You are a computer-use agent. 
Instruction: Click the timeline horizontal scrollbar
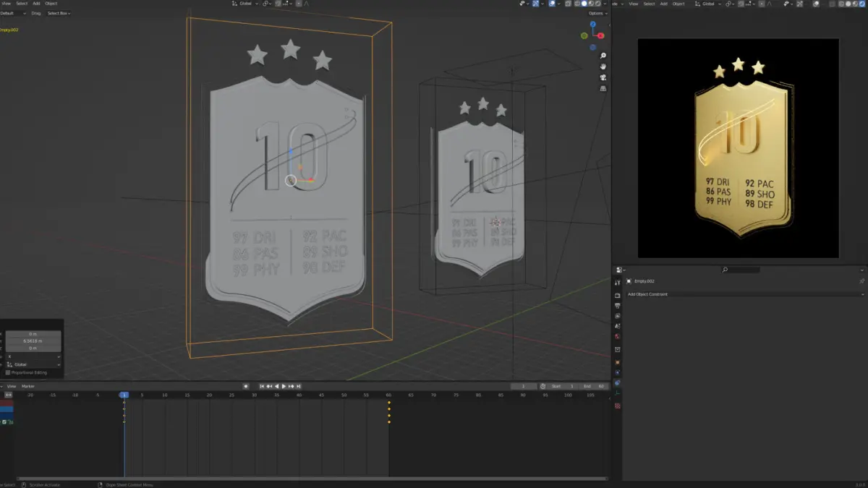click(x=311, y=479)
